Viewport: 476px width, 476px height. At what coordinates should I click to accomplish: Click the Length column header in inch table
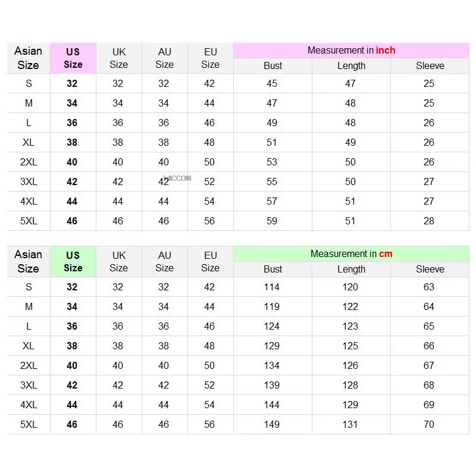[351, 65]
